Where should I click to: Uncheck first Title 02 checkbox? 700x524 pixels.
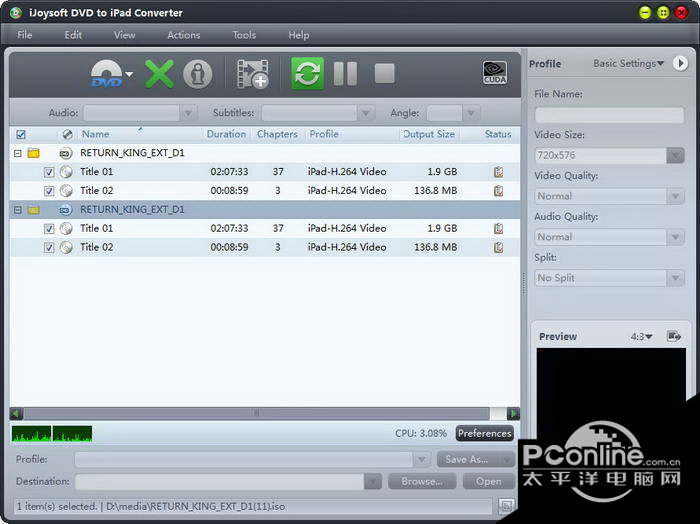coord(49,191)
